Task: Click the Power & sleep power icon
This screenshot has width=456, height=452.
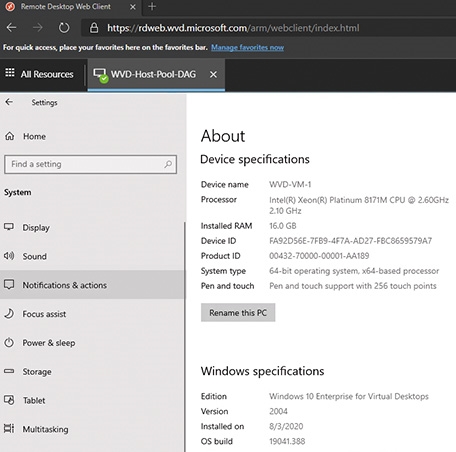Action: 9,342
